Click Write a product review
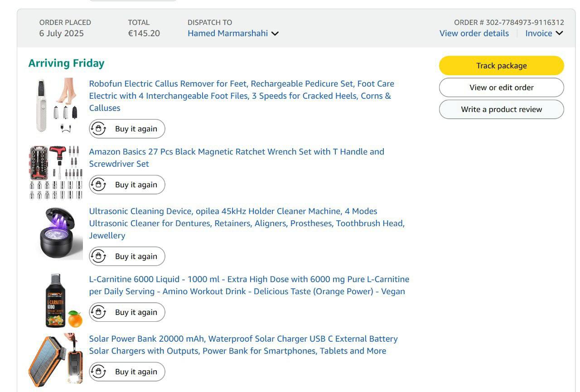580x392 pixels. [501, 109]
